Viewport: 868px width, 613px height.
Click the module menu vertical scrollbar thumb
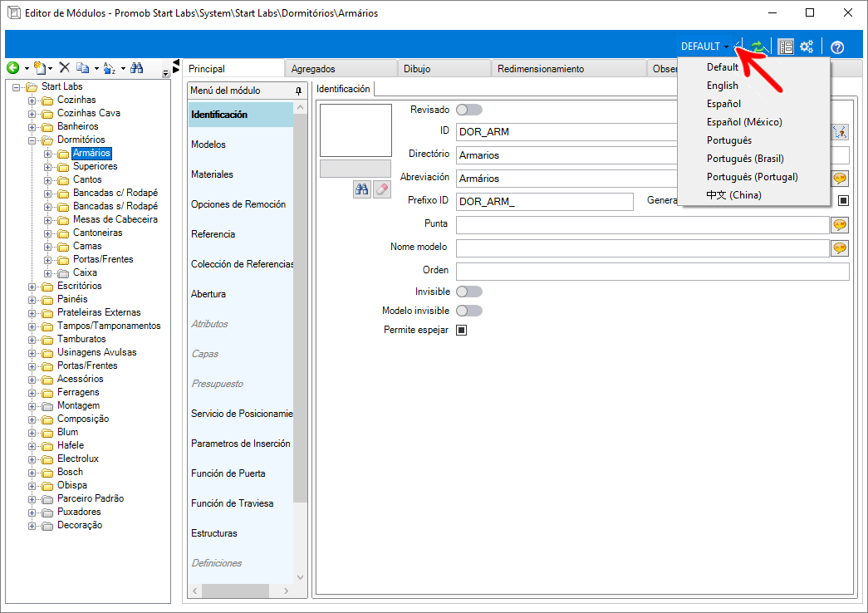300,308
